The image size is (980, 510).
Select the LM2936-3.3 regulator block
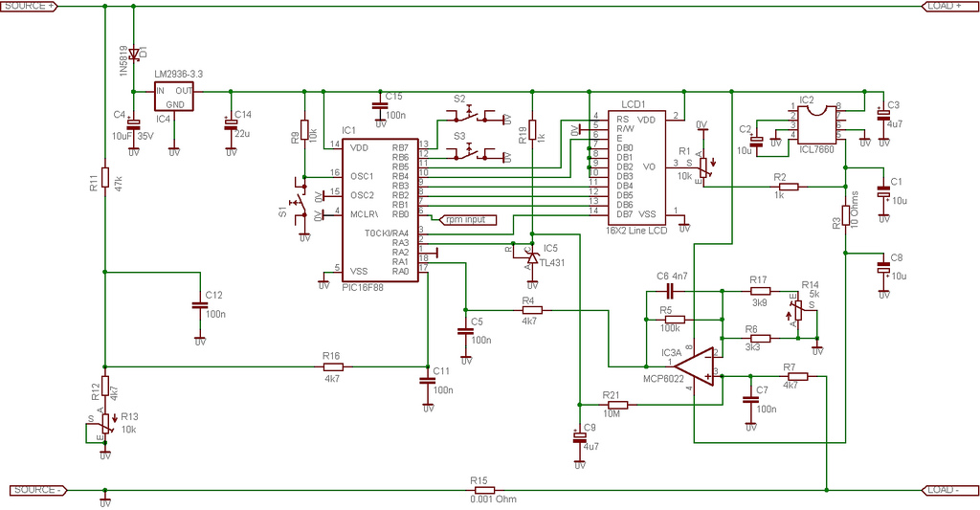pyautogui.click(x=174, y=97)
